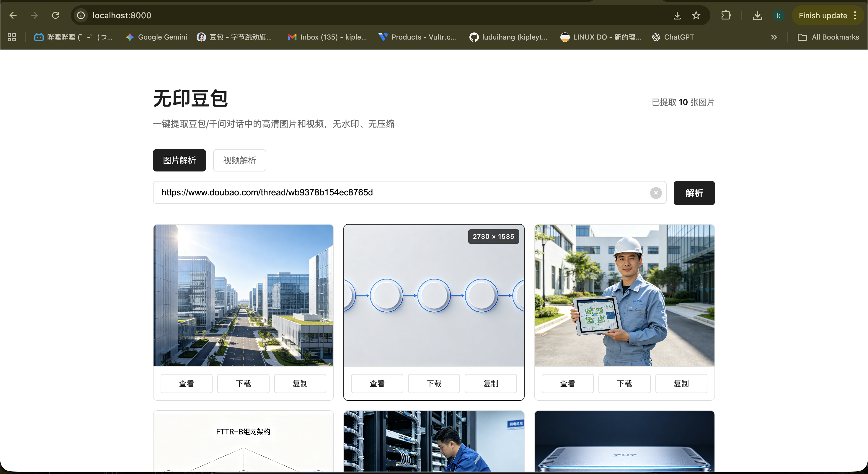Viewport: 868px width, 474px height.
Task: Open the server room technician thumbnail
Action: coord(434,441)
